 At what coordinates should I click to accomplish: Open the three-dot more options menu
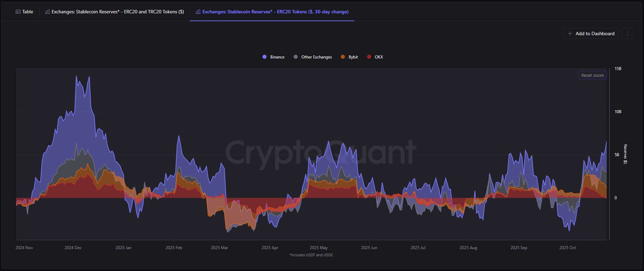click(627, 33)
